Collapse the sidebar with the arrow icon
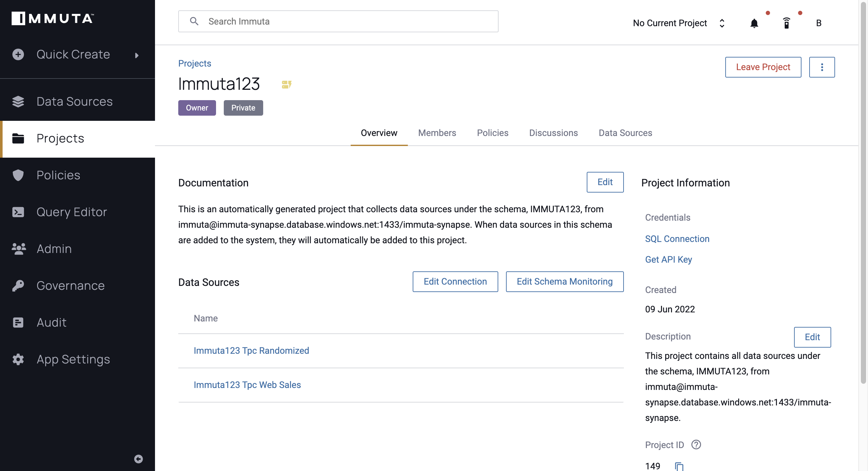Screen dimensions: 868x471 coord(139,459)
